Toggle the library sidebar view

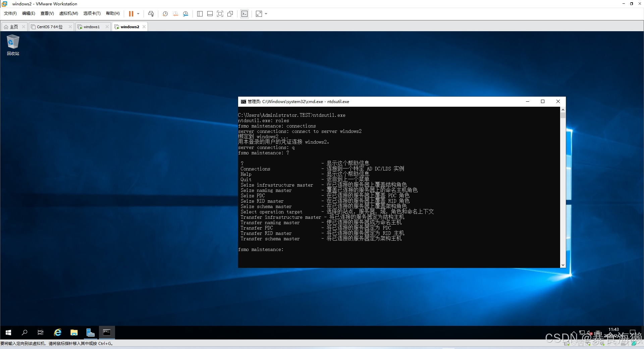click(x=200, y=14)
